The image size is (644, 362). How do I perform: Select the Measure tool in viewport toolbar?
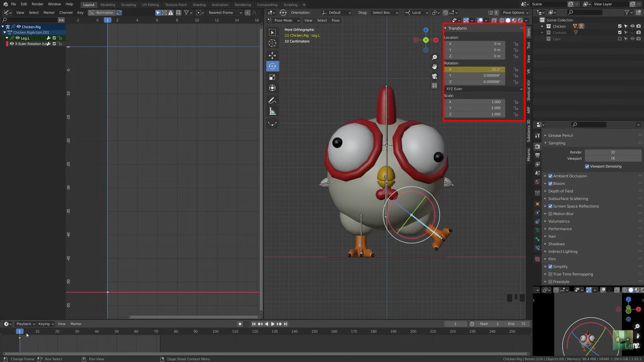click(272, 111)
